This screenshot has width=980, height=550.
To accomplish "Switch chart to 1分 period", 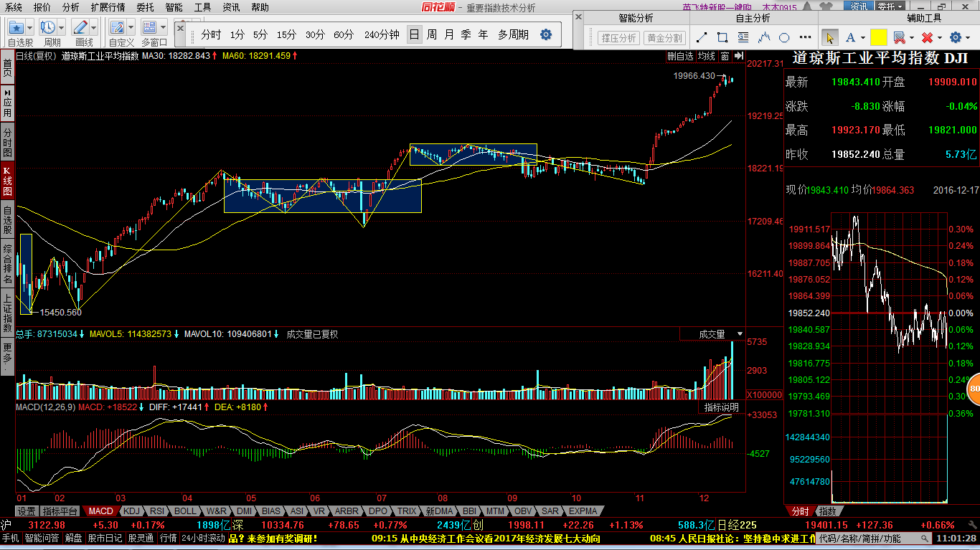I will coord(237,34).
